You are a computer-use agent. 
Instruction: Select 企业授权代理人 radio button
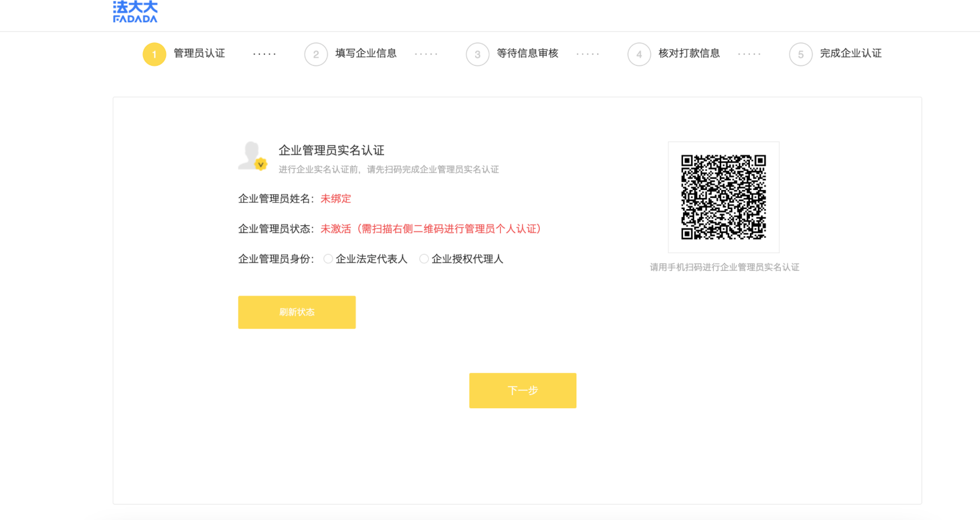tap(424, 259)
